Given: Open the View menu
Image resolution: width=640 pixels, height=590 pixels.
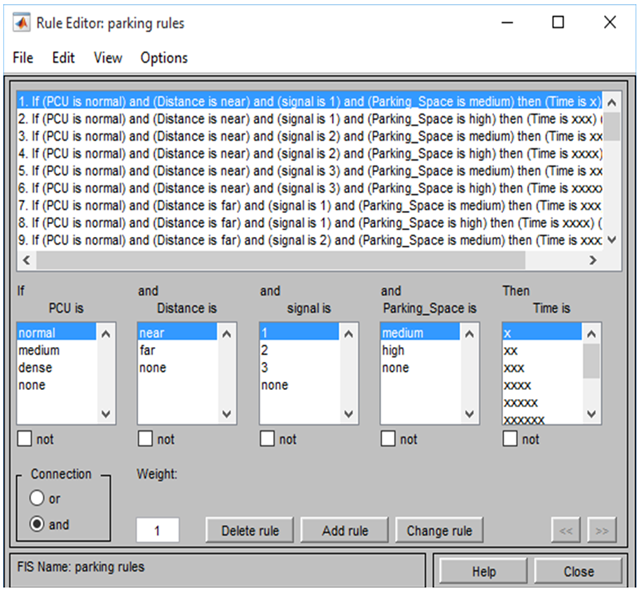Looking at the screenshot, I should (x=108, y=58).
